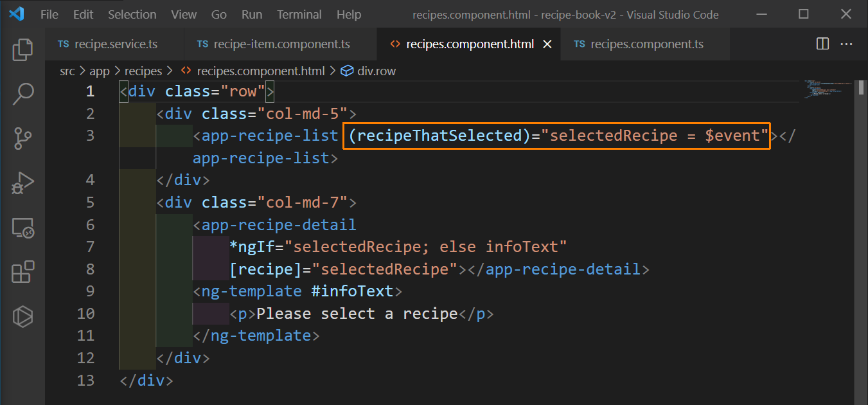Open the Source Control view
The image size is (868, 405).
22,138
